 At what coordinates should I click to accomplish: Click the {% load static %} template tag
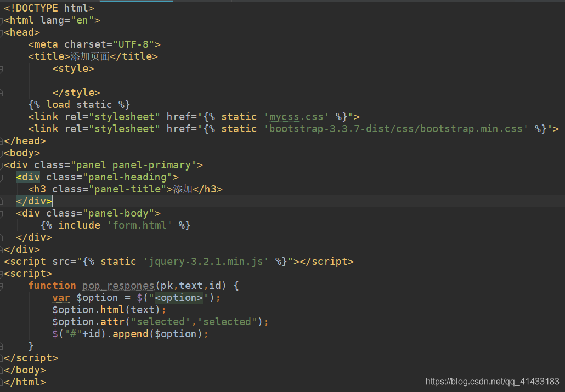click(x=79, y=105)
